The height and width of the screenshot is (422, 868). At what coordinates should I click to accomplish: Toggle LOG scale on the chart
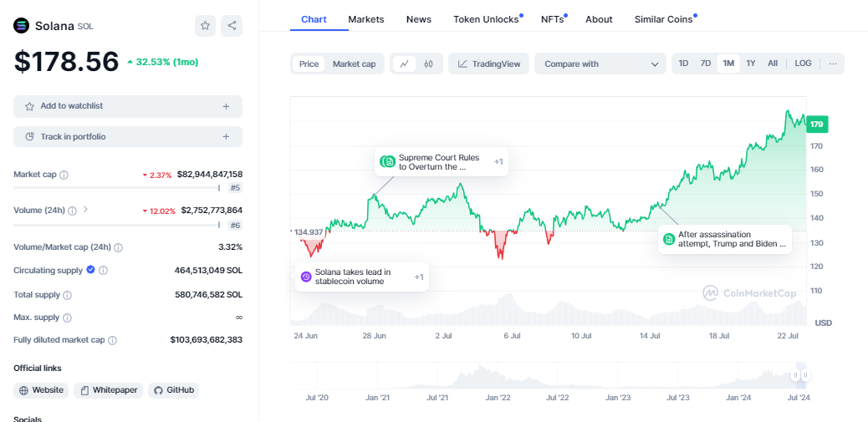(x=804, y=64)
